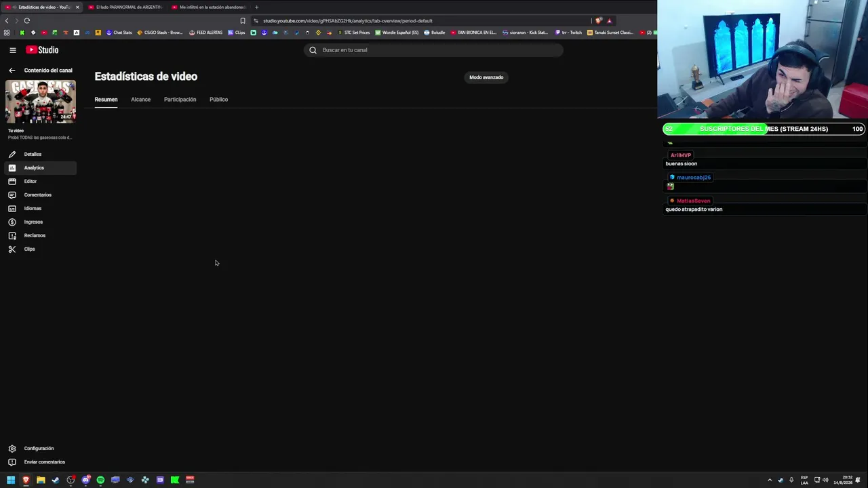Click the browser address bar URL

click(x=347, y=21)
